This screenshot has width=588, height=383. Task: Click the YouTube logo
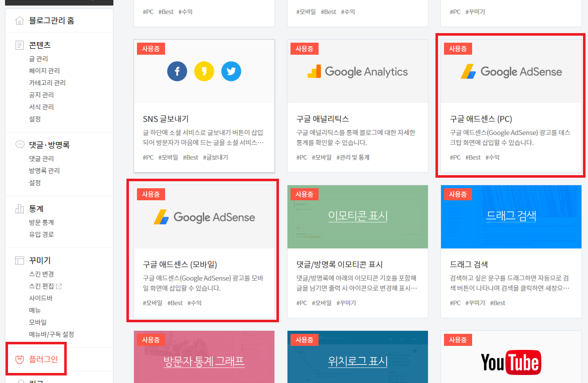point(511,362)
